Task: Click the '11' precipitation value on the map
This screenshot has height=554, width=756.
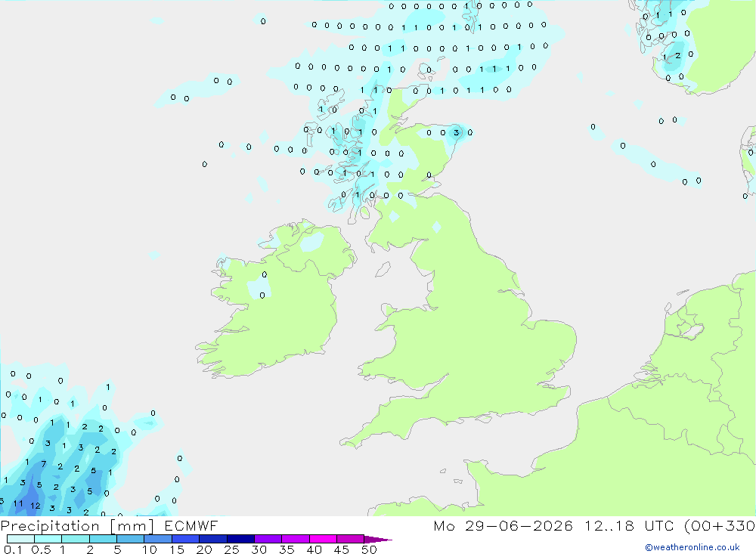Action: click(x=18, y=503)
